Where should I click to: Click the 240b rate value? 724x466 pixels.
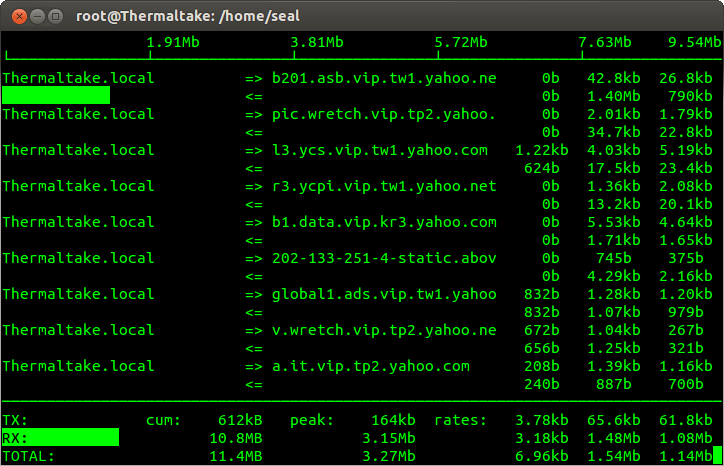point(542,384)
